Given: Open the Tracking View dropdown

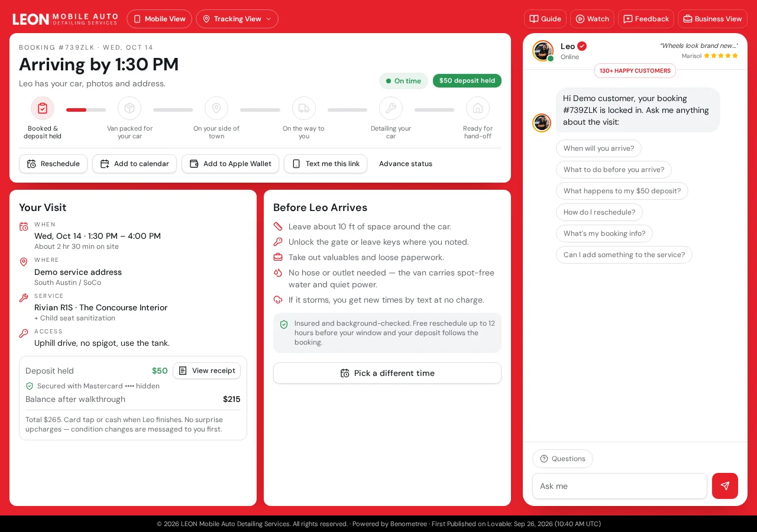Looking at the screenshot, I should [x=237, y=19].
